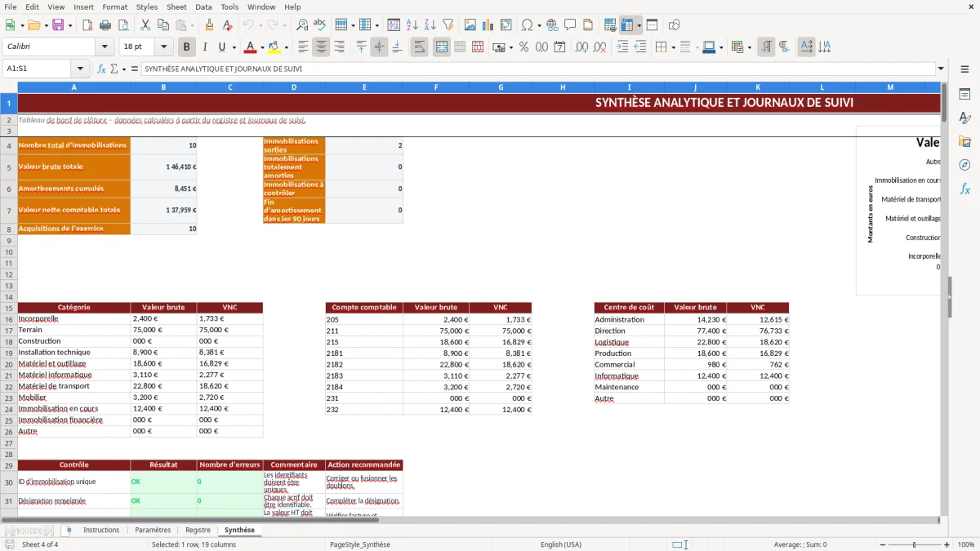Viewport: 980px width, 551px height.
Task: Open the Sidebar Gallery deck
Action: tap(964, 142)
